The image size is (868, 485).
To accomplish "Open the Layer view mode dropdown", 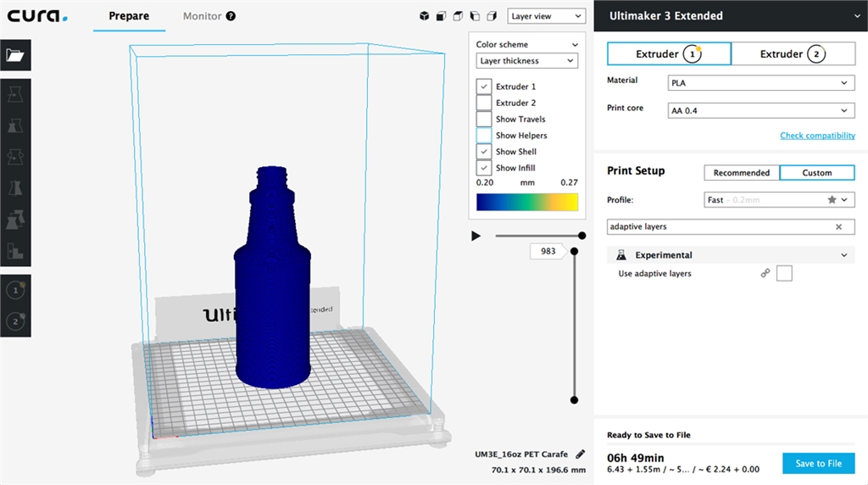I will [x=547, y=16].
